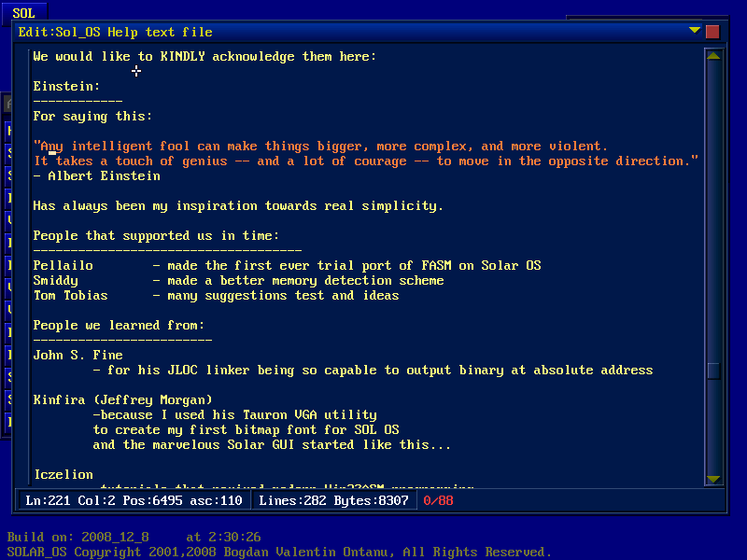Click the 'It takes a touch of genius' line

tap(366, 161)
